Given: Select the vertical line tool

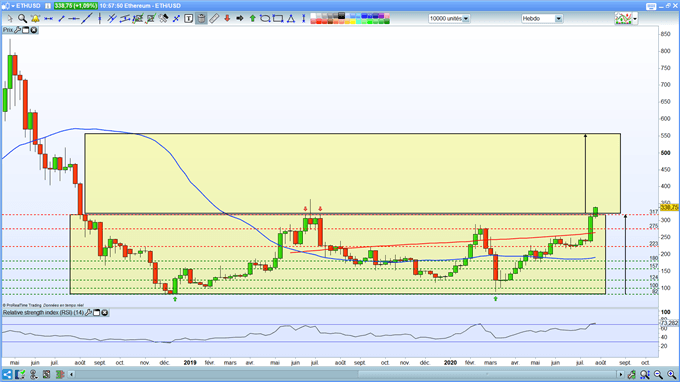Looking at the screenshot, I should (100, 19).
